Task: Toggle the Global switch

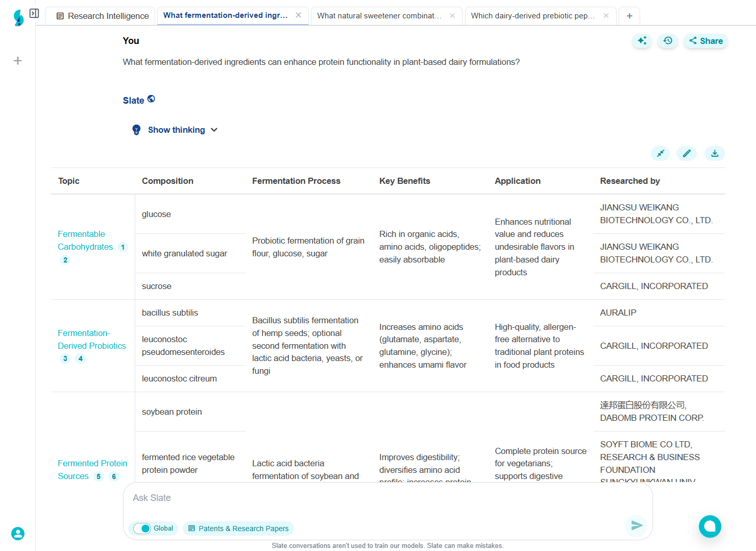Action: (x=142, y=529)
